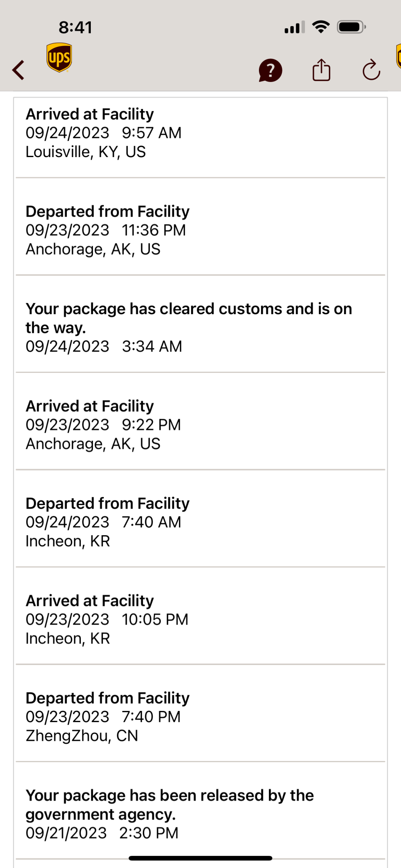This screenshot has width=401, height=868.
Task: Select the ZhengZhou, CN departure entry
Action: click(x=200, y=716)
